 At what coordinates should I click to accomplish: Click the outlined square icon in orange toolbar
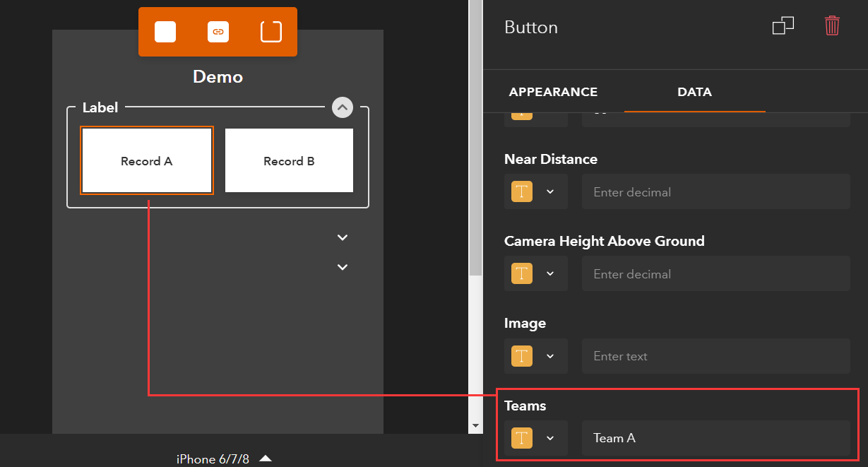(x=271, y=32)
